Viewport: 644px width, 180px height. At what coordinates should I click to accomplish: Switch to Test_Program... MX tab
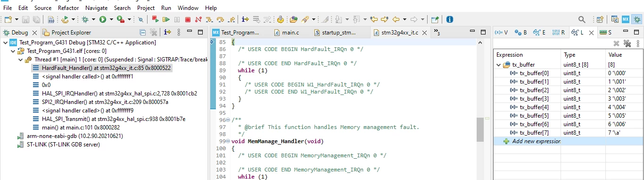pos(236,33)
